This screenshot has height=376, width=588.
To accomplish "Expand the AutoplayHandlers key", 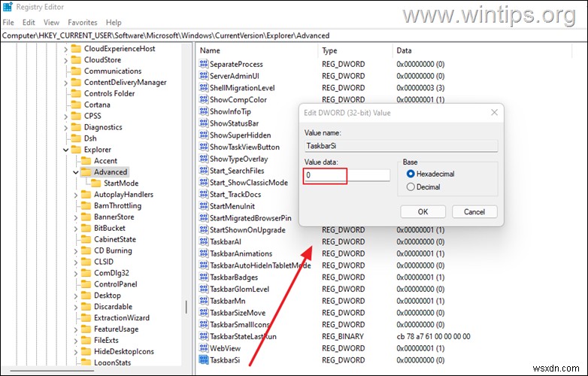I will coord(76,195).
